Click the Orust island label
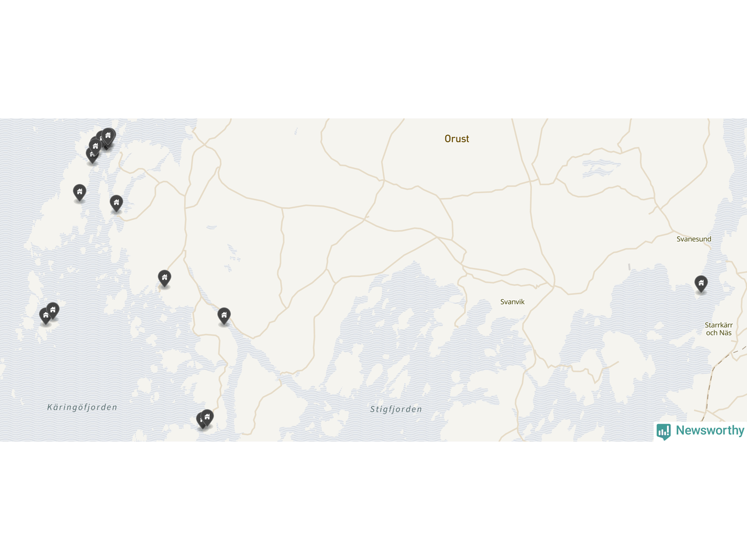Viewport: 747px width, 560px height. click(457, 139)
